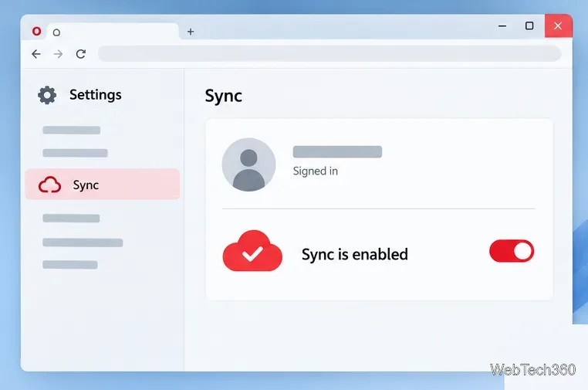Reload the page

pos(80,54)
